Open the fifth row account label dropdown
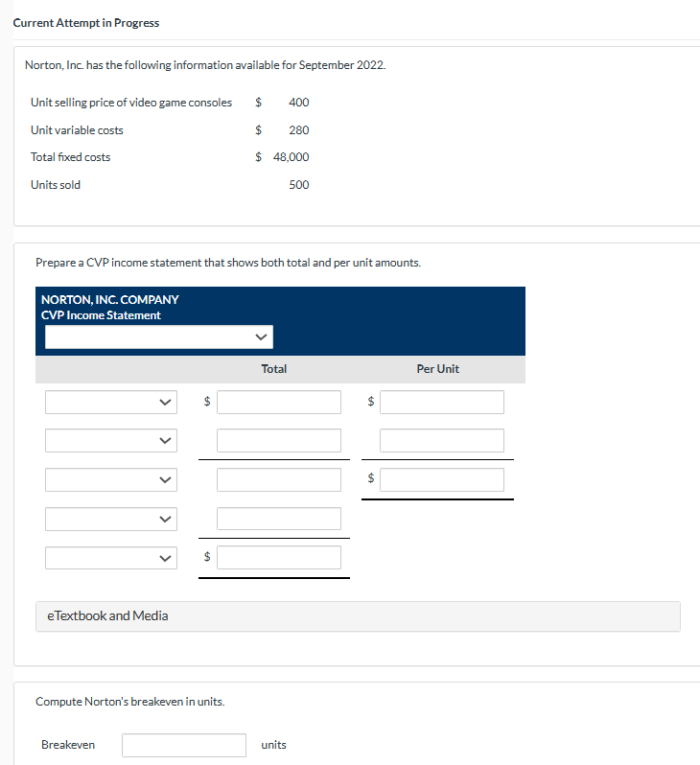 tap(111, 558)
